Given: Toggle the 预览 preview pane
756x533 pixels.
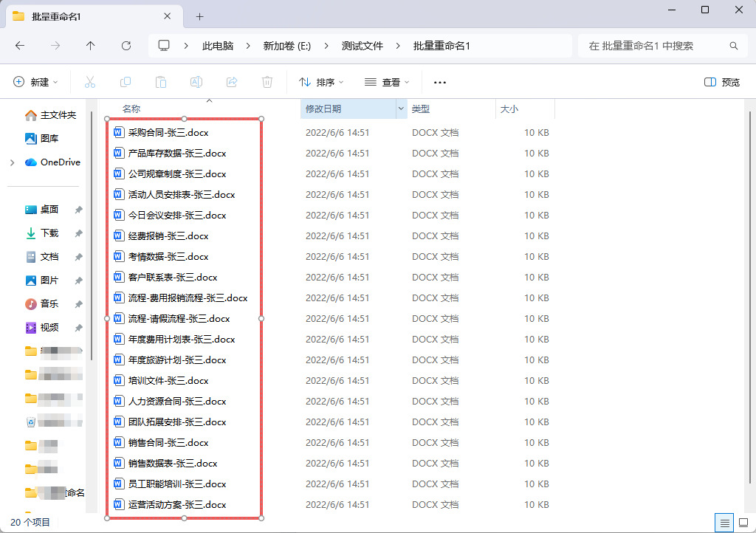Looking at the screenshot, I should (x=722, y=82).
